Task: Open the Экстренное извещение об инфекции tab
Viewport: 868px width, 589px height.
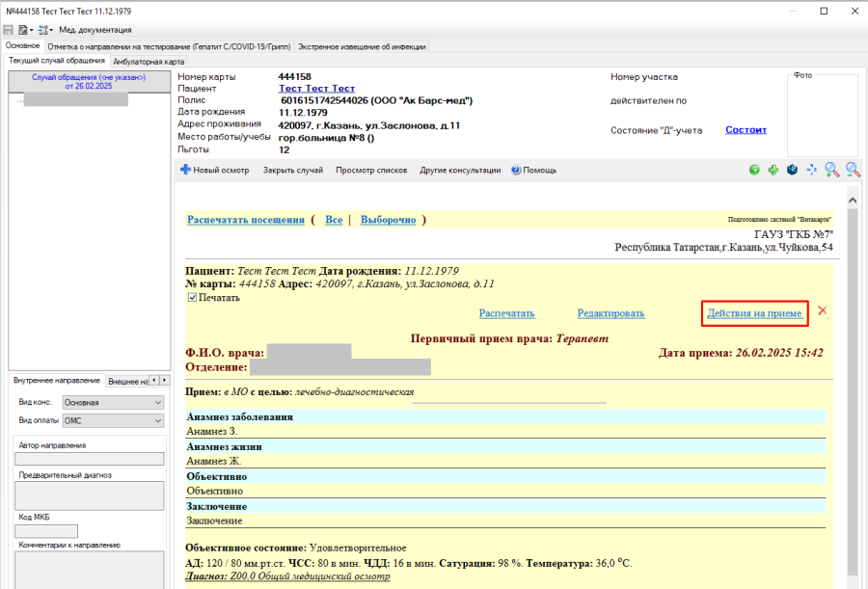Action: pyautogui.click(x=362, y=46)
